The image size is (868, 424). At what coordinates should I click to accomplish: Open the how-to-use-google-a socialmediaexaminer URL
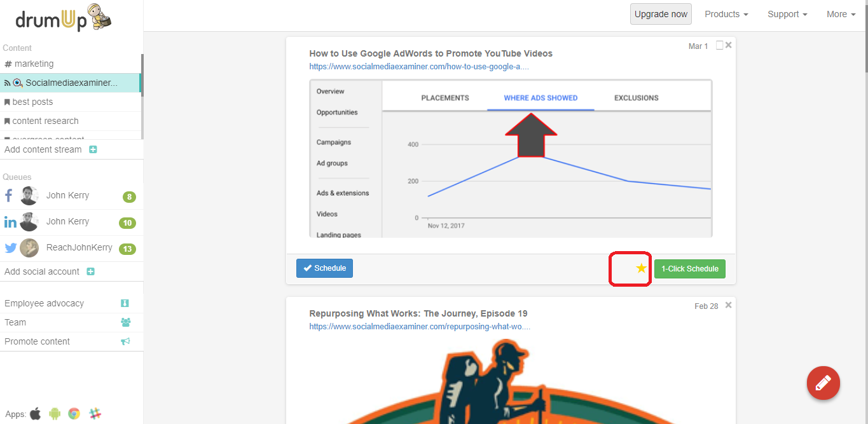point(419,66)
